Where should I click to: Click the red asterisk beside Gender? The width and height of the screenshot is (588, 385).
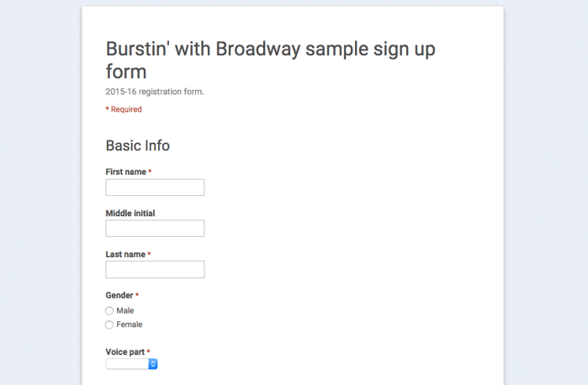coord(137,295)
